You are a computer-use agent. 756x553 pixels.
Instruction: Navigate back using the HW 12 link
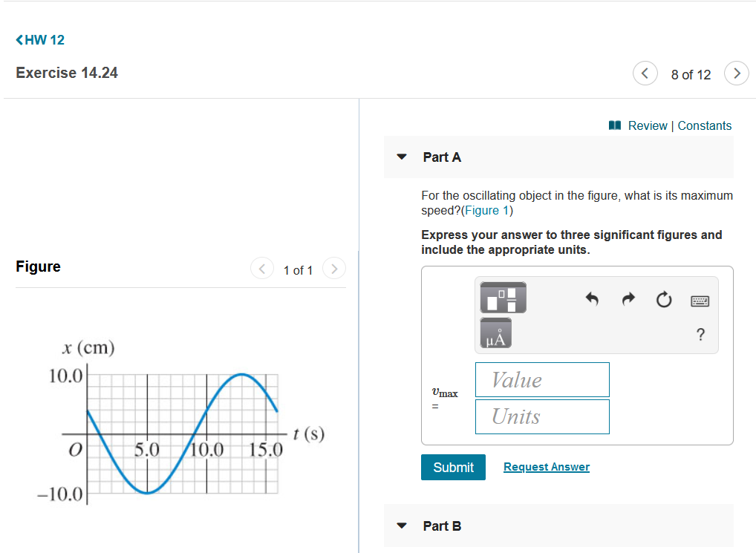[x=40, y=39]
